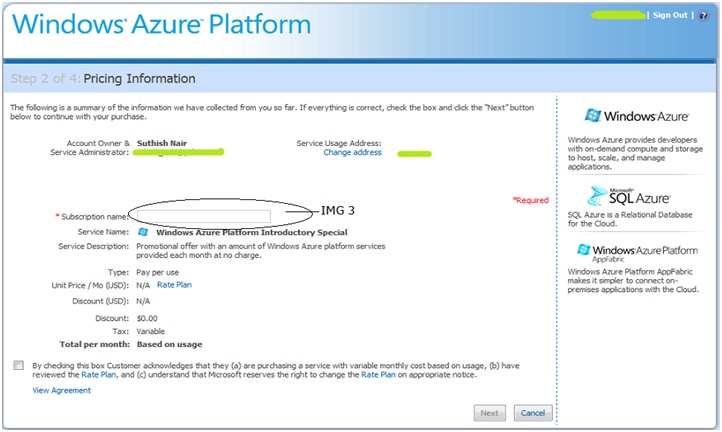This screenshot has height=432, width=722.
Task: Click the View Agreement link
Action: (x=62, y=390)
